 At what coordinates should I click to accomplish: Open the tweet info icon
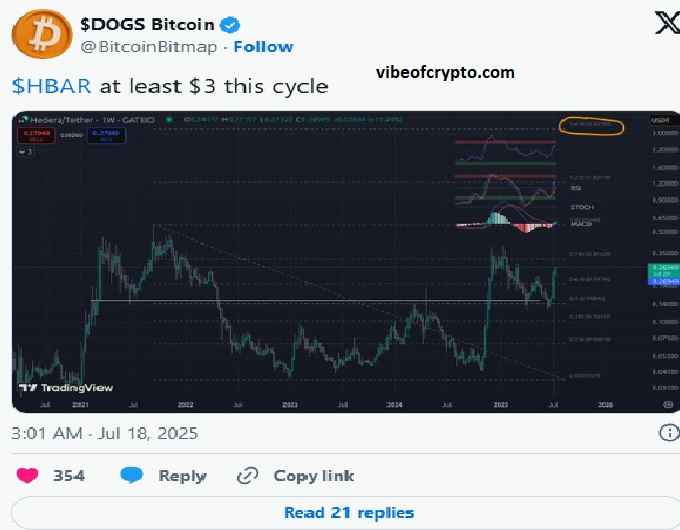coord(668,433)
